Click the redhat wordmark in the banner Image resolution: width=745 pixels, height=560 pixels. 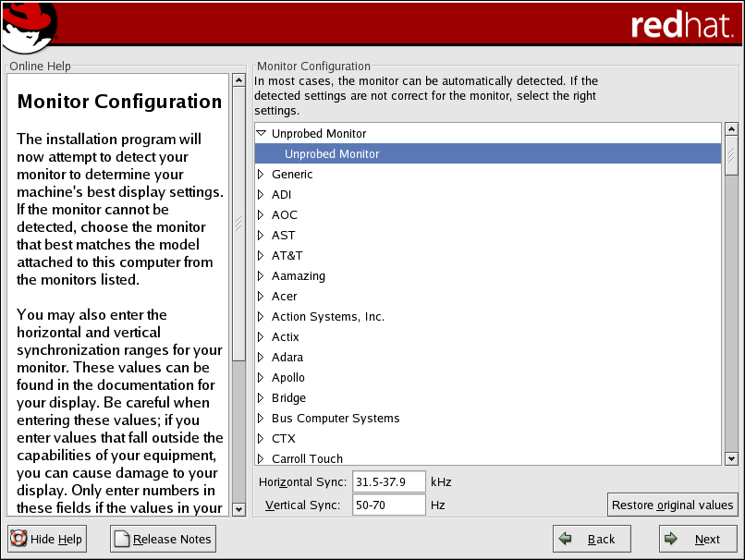(x=681, y=25)
